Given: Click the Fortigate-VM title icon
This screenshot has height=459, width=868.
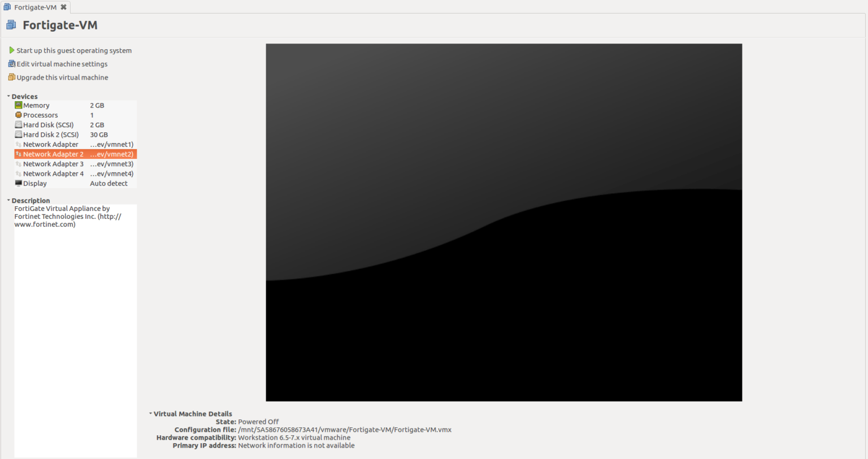Looking at the screenshot, I should click(x=11, y=25).
